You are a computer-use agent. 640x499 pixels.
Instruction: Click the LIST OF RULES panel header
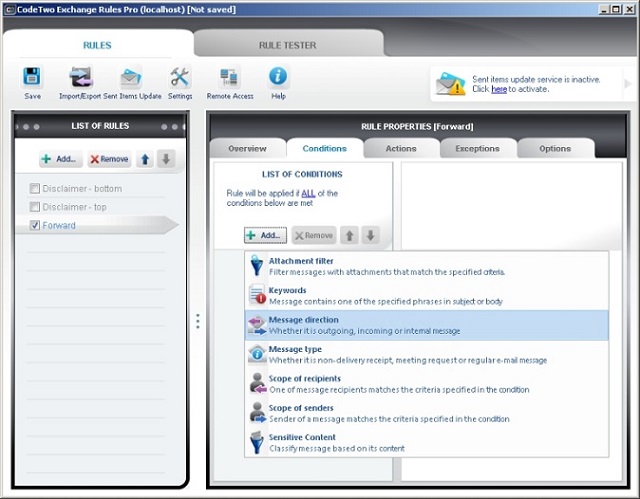click(100, 126)
